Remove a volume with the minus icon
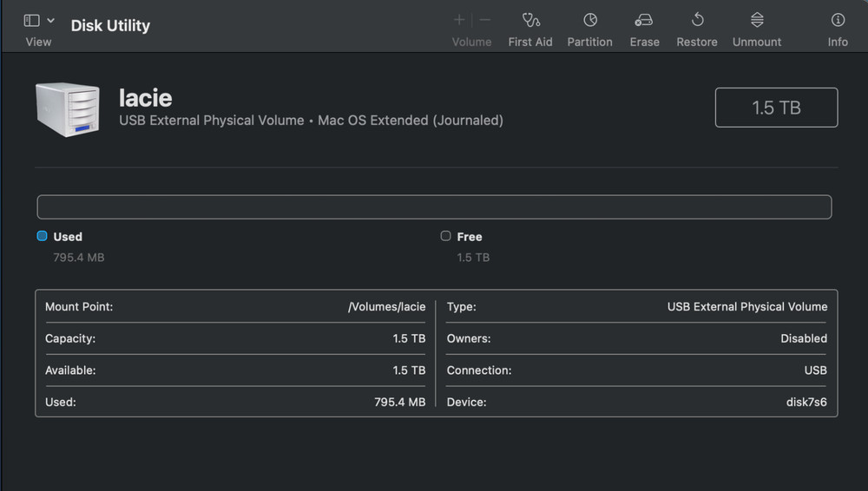The height and width of the screenshot is (491, 868). (x=485, y=20)
